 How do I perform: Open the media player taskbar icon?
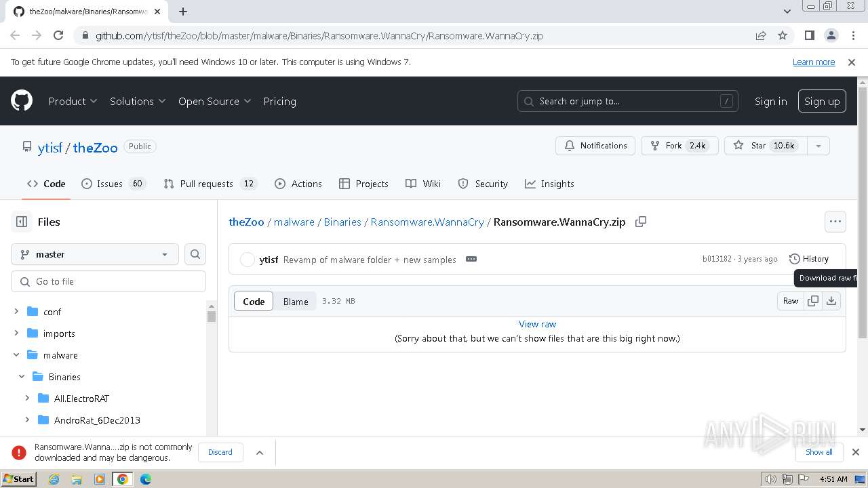click(x=100, y=479)
